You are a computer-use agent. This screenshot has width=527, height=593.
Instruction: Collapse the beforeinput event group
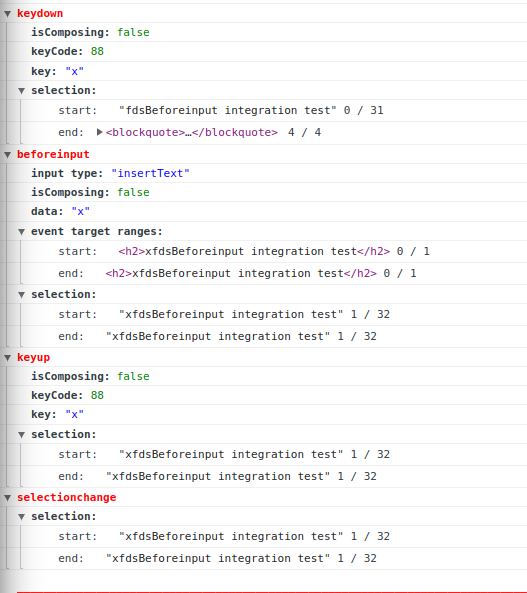[x=8, y=155]
